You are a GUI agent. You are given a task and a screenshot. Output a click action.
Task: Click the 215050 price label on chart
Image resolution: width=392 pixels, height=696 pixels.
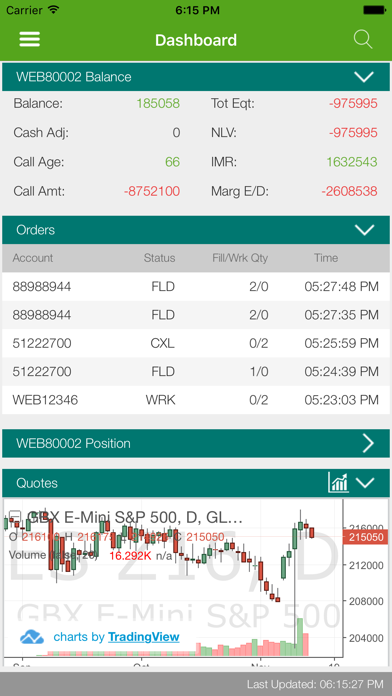[366, 537]
